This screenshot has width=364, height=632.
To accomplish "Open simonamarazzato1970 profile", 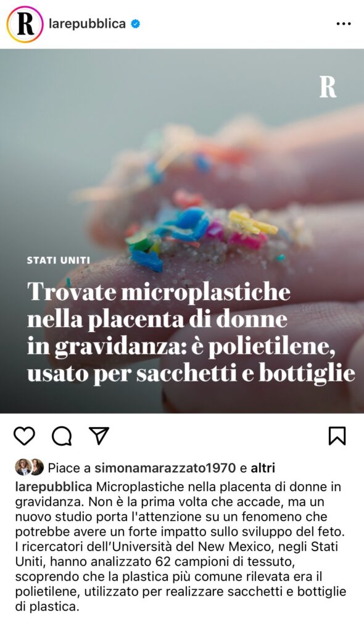I will 165,468.
